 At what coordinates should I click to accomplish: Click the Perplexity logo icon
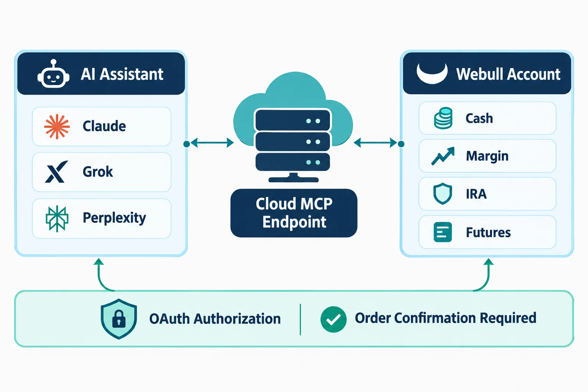(57, 219)
